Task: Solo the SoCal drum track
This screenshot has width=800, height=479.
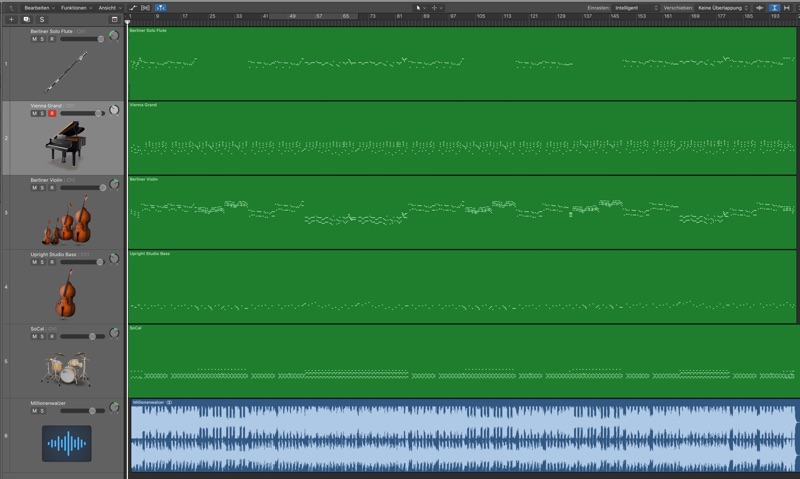Action: [x=42, y=337]
